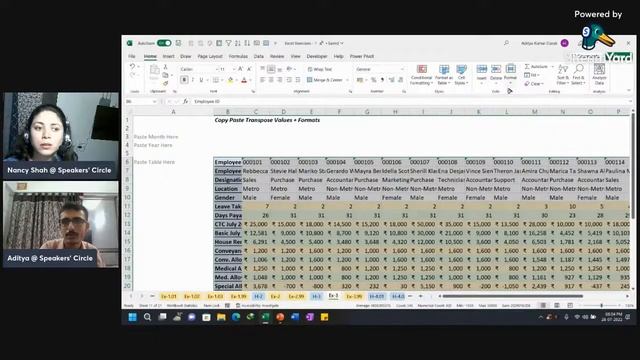Click the Undo arrow icon
Image resolution: width=640 pixels, height=360 pixels.
click(x=132, y=67)
